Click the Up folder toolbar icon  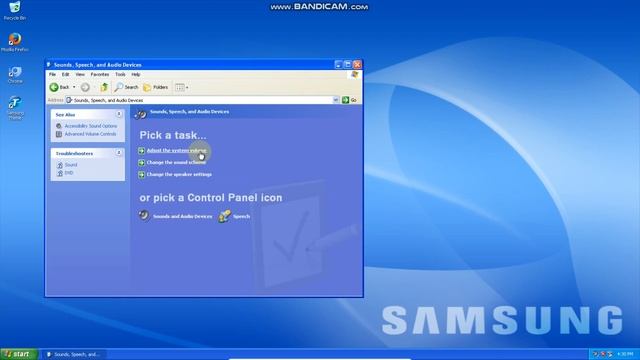point(104,87)
